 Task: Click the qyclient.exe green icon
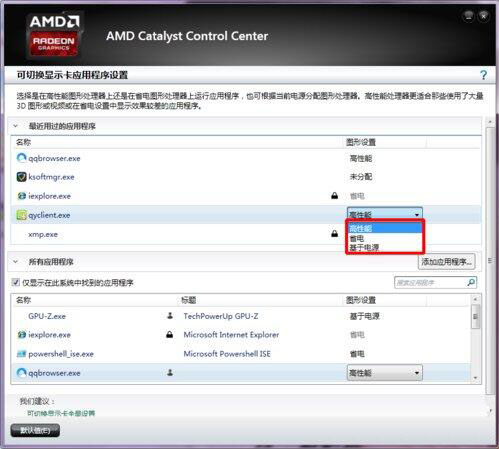[22, 215]
